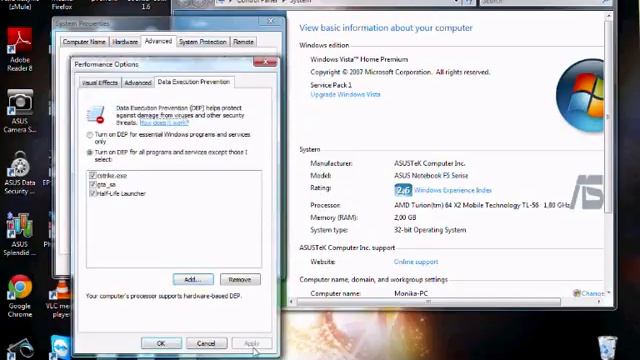This screenshot has height=360, width=640.
Task: Click the 32-bit Operating System text
Action: point(430,230)
